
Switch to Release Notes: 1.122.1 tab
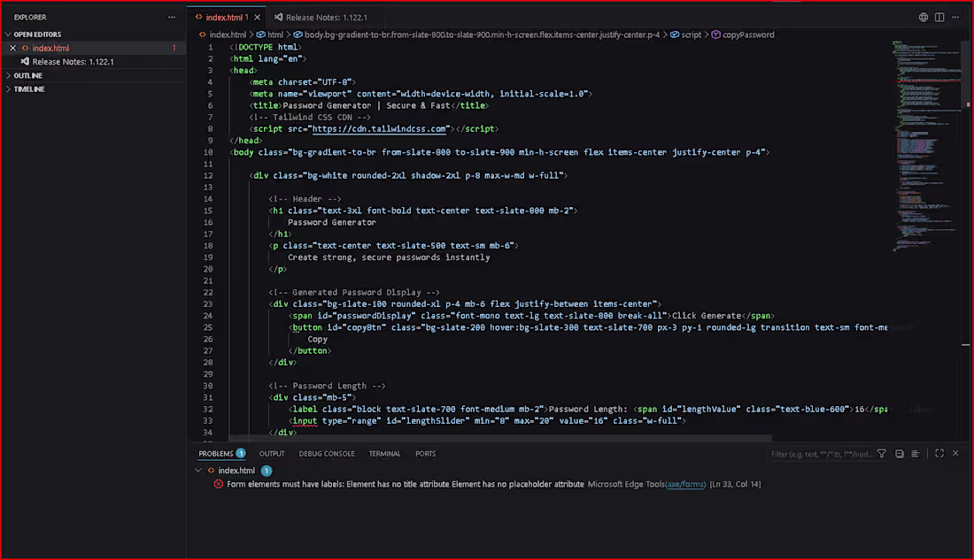coord(326,18)
